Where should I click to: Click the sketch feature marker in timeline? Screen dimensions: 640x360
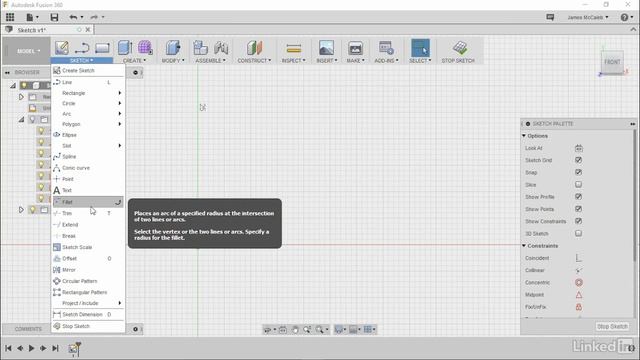tap(73, 349)
